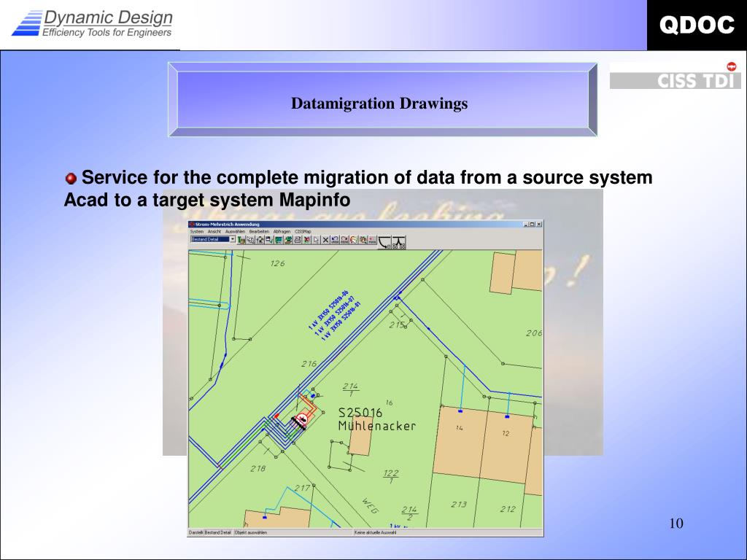Click the map search magnifier icon
This screenshot has width=747, height=560.
click(x=363, y=240)
